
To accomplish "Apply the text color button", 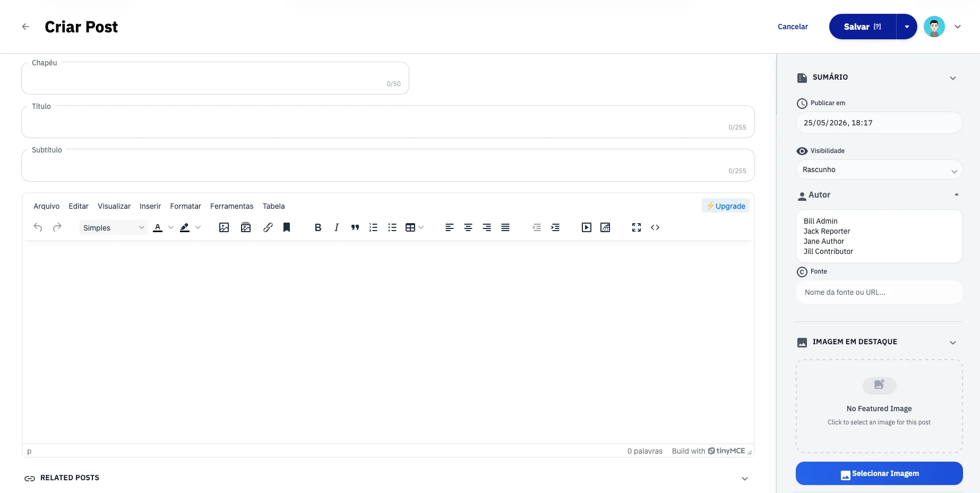I will (x=158, y=227).
